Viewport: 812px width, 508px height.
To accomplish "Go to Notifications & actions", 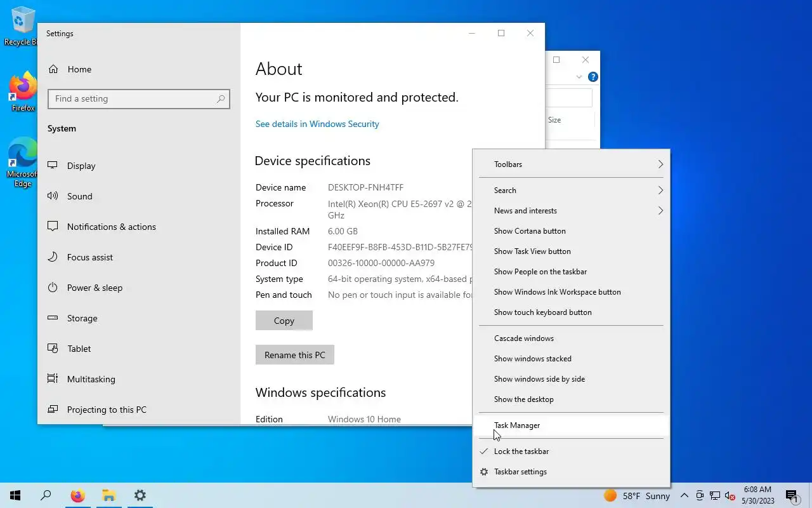I will pos(138,227).
